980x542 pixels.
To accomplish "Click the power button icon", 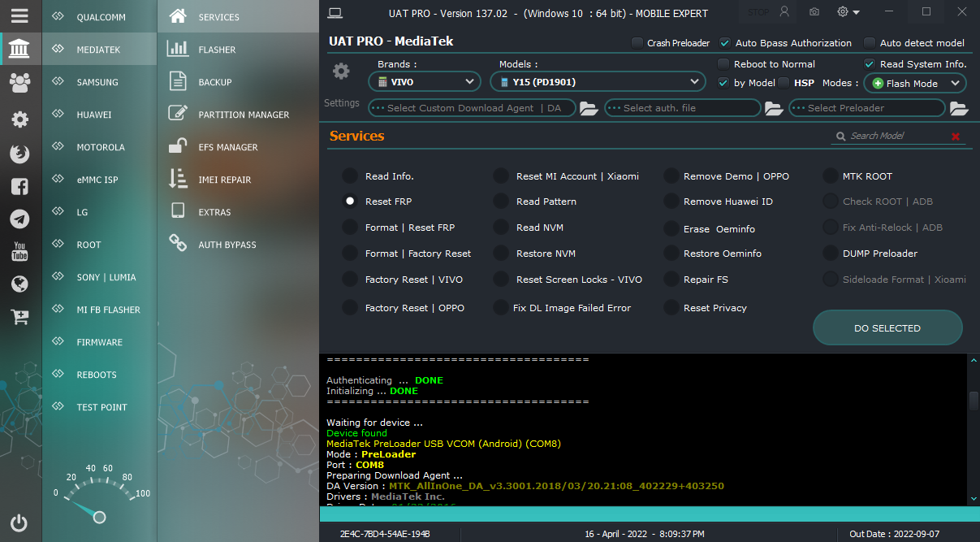I will [x=20, y=523].
